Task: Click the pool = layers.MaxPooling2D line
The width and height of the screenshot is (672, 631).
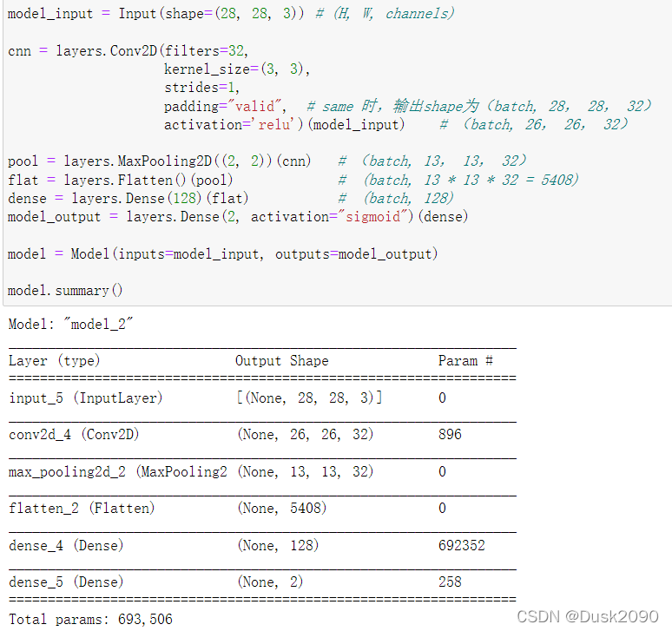Action: click(159, 161)
